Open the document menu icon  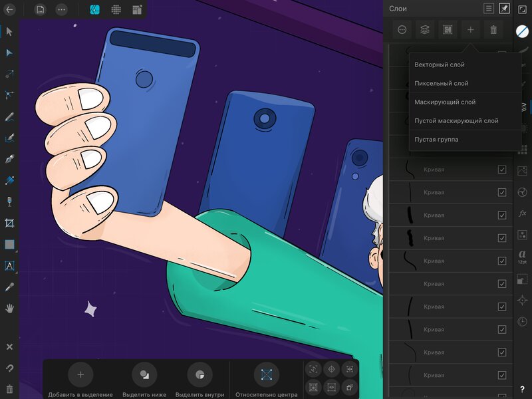pos(41,9)
